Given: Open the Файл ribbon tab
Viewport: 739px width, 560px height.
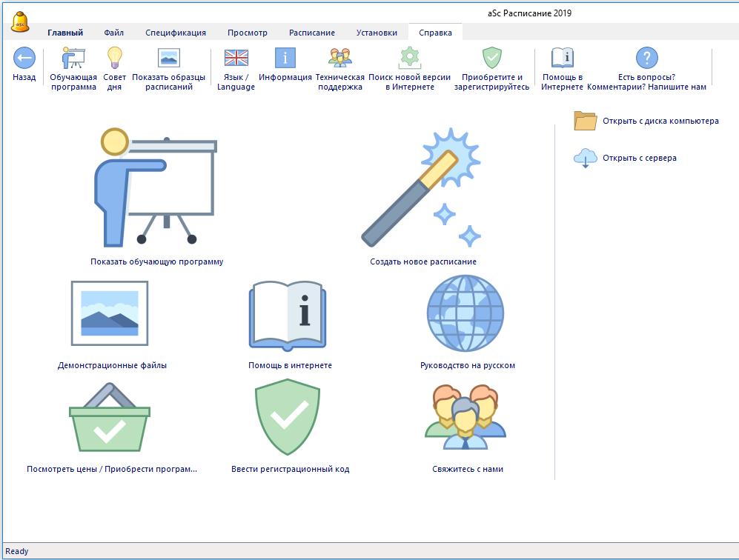Looking at the screenshot, I should [114, 33].
